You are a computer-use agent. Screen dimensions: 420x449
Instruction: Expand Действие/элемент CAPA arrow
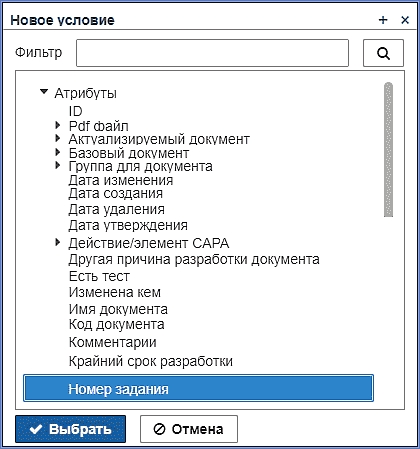coord(58,242)
